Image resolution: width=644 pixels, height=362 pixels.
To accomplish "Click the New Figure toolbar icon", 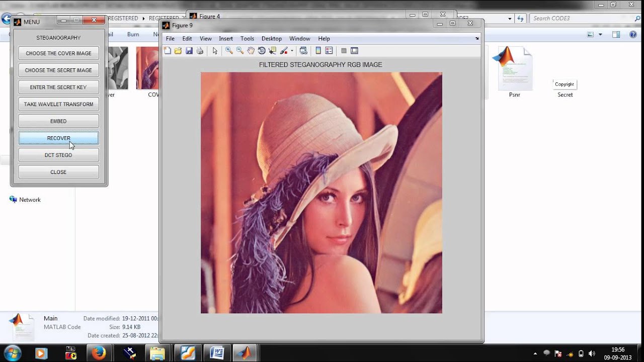I will (168, 51).
